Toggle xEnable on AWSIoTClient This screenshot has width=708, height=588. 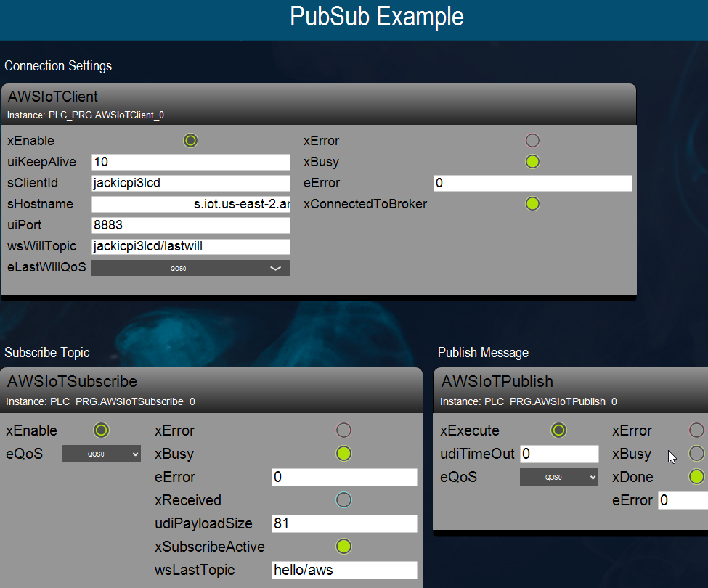tap(190, 141)
